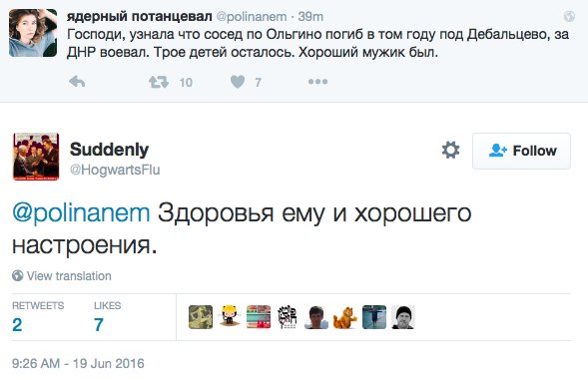This screenshot has height=380, width=588.
Task: Open more options ellipsis on top tweet
Action: click(x=317, y=82)
